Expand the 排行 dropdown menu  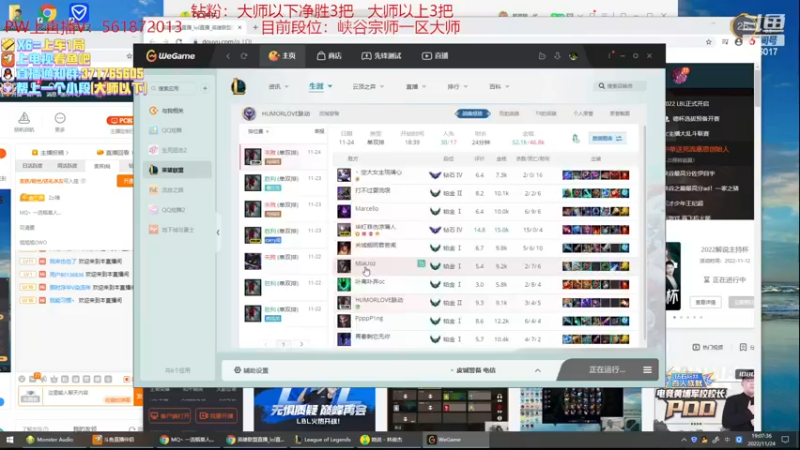(457, 87)
